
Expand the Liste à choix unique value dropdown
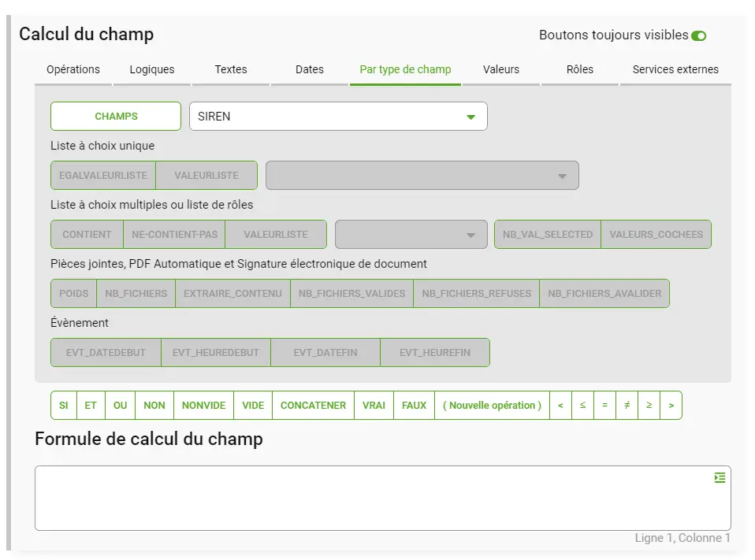coord(422,176)
